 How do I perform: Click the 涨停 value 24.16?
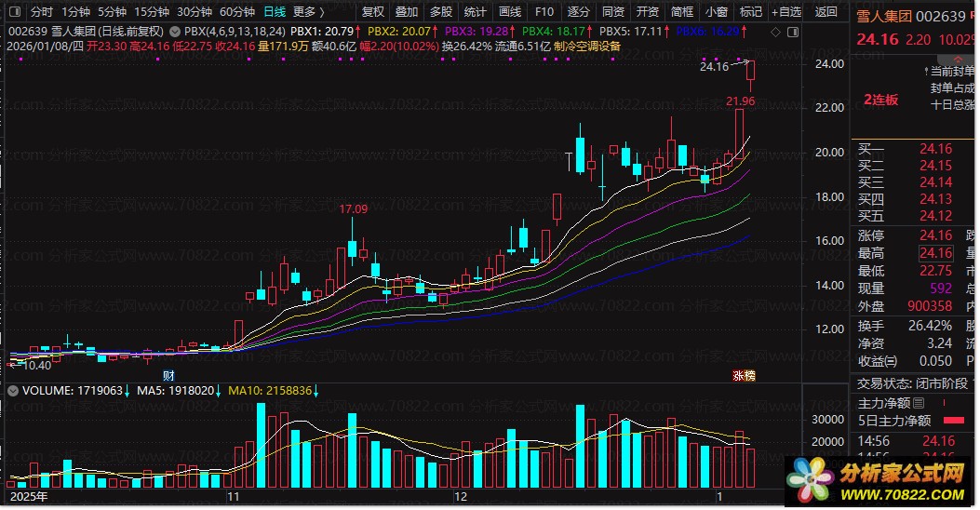(x=935, y=235)
